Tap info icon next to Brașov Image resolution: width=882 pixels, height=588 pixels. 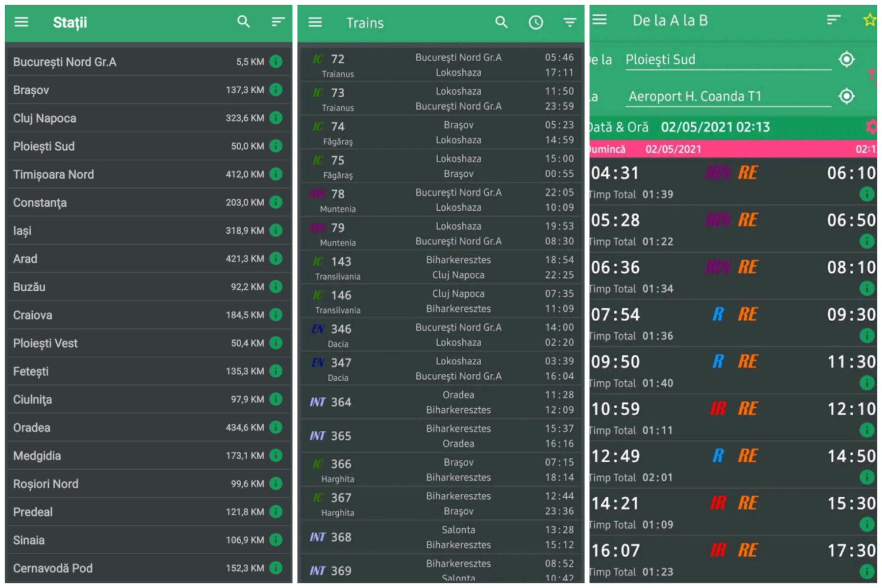tap(276, 90)
